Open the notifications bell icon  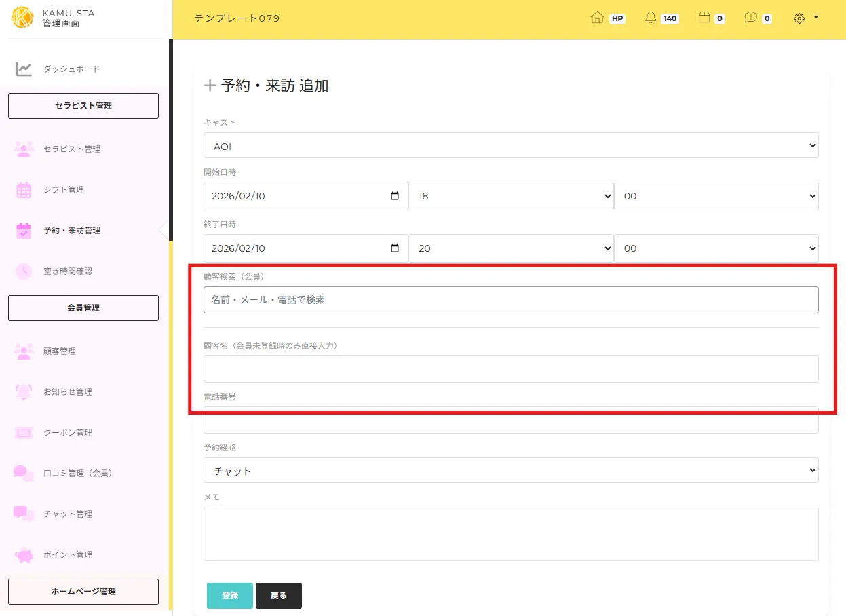(x=651, y=18)
